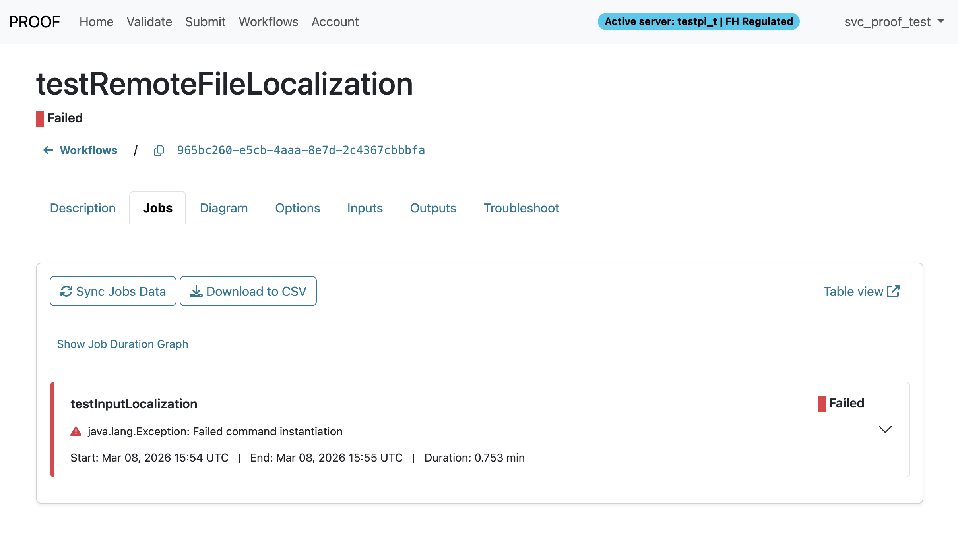Expand the testInputLocalization job chevron
Image resolution: width=958 pixels, height=560 pixels.
pos(885,429)
